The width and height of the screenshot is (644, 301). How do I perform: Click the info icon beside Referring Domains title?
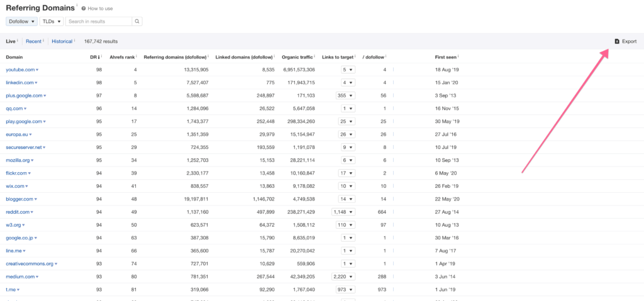77,6
